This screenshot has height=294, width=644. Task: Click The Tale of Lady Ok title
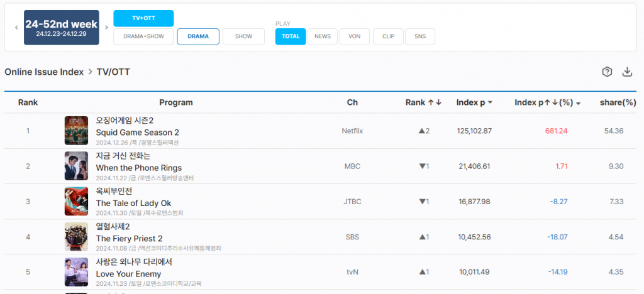point(133,204)
